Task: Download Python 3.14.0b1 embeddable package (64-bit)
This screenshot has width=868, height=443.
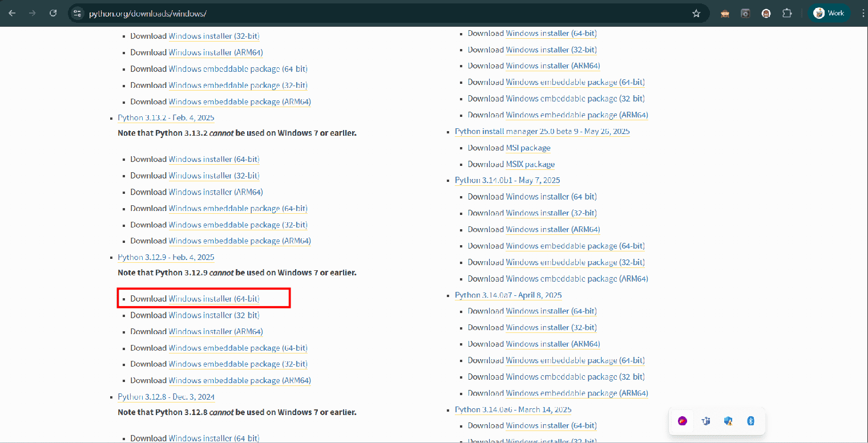Action: pos(575,246)
